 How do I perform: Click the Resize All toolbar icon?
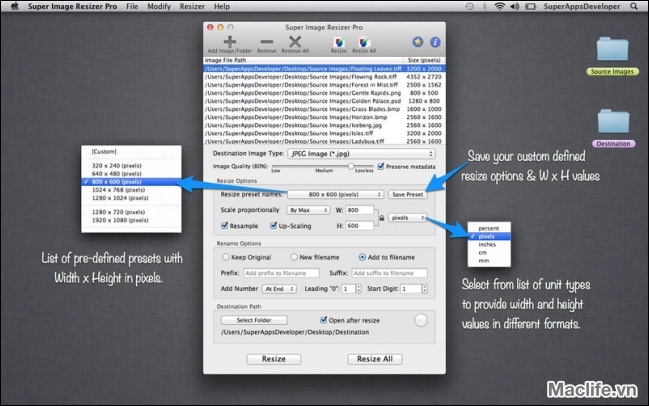(x=364, y=42)
